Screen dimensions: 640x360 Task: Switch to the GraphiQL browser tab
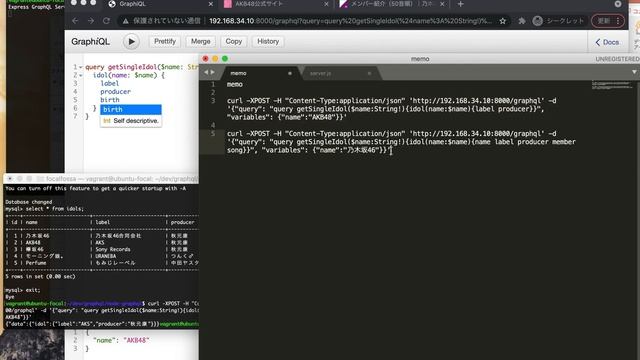(x=160, y=4)
